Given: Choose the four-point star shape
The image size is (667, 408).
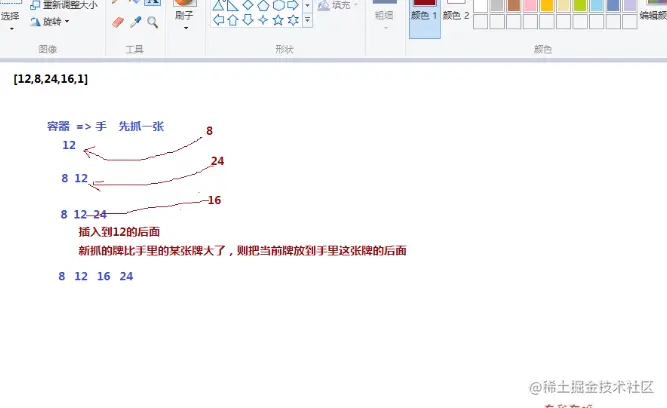Looking at the screenshot, I should coord(263,20).
